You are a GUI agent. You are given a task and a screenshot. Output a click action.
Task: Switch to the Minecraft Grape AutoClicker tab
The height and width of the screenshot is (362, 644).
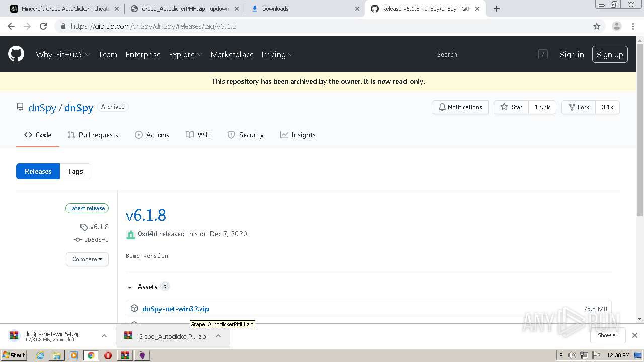pyautogui.click(x=64, y=9)
